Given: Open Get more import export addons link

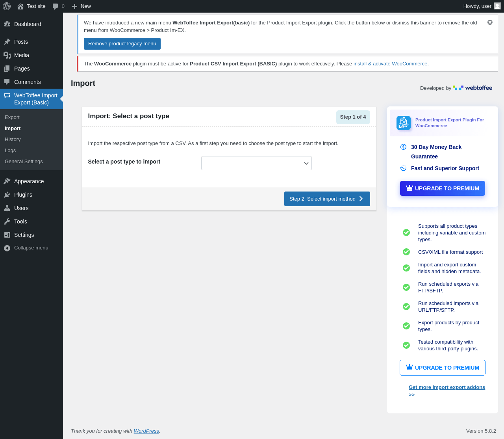Looking at the screenshot, I should [x=447, y=391].
